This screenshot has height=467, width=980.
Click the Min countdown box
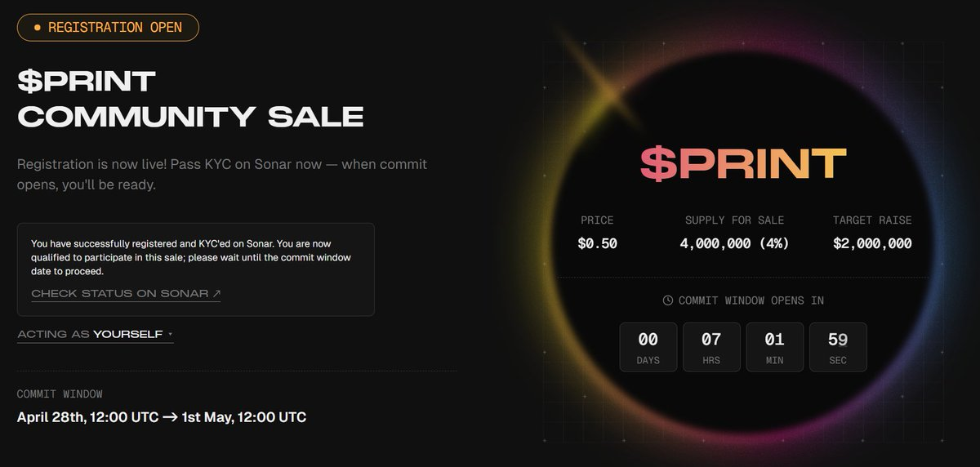[x=774, y=347]
